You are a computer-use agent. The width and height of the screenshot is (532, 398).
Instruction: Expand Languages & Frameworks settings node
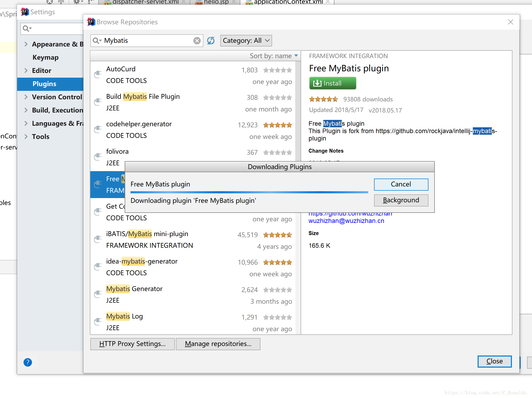(26, 123)
